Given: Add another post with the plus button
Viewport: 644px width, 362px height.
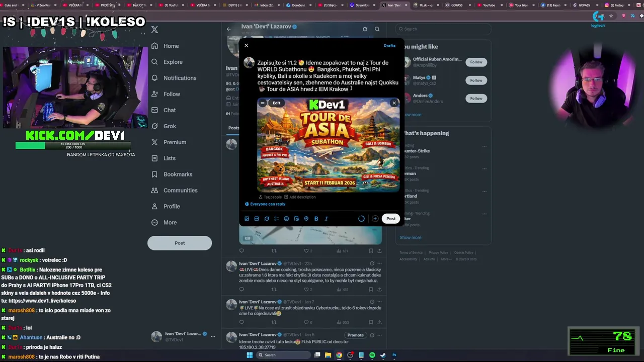Looking at the screenshot, I should coord(375,219).
